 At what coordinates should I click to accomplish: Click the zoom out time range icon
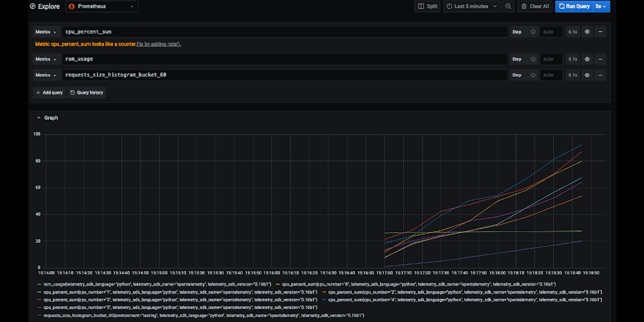pos(509,6)
